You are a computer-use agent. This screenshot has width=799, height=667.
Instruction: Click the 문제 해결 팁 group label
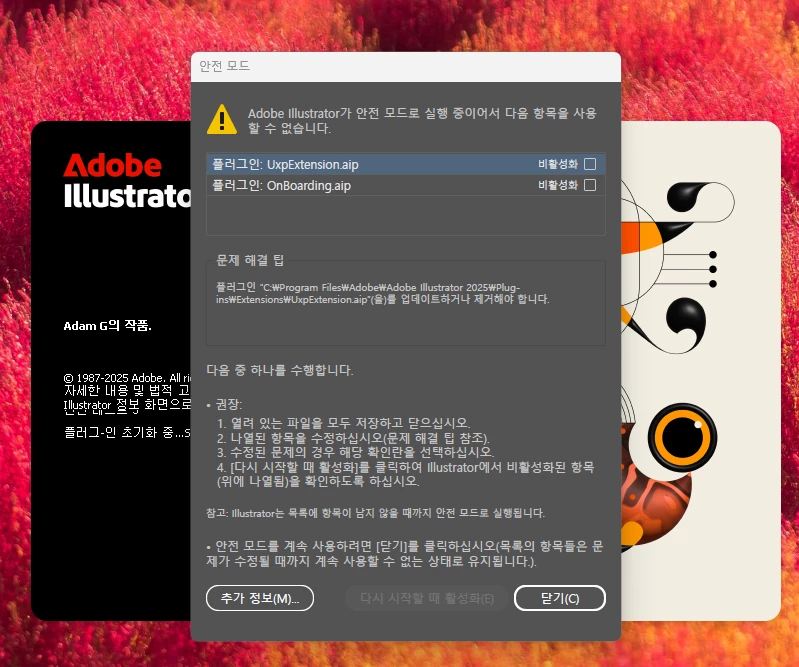click(250, 260)
